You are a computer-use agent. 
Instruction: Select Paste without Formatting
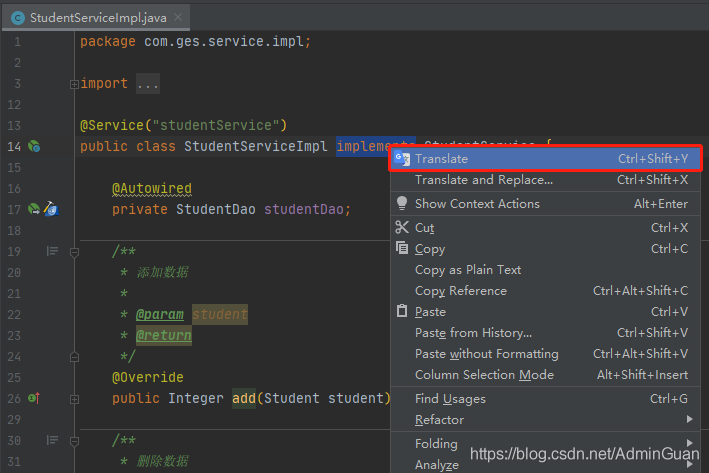pos(545,354)
